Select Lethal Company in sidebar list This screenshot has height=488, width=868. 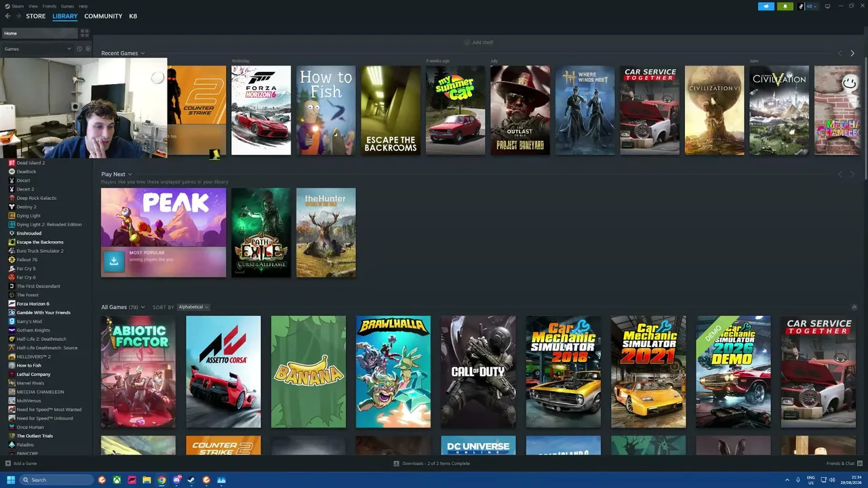(34, 374)
